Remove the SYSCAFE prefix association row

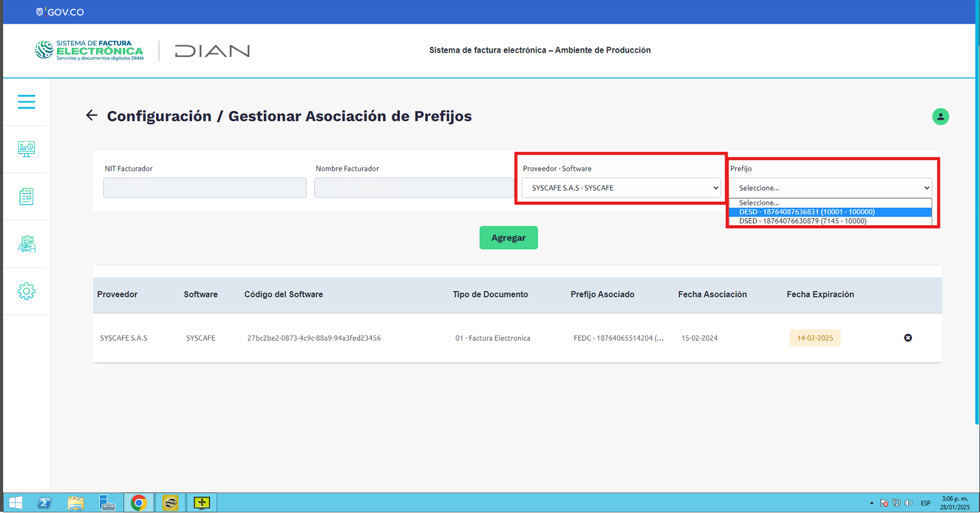(907, 338)
